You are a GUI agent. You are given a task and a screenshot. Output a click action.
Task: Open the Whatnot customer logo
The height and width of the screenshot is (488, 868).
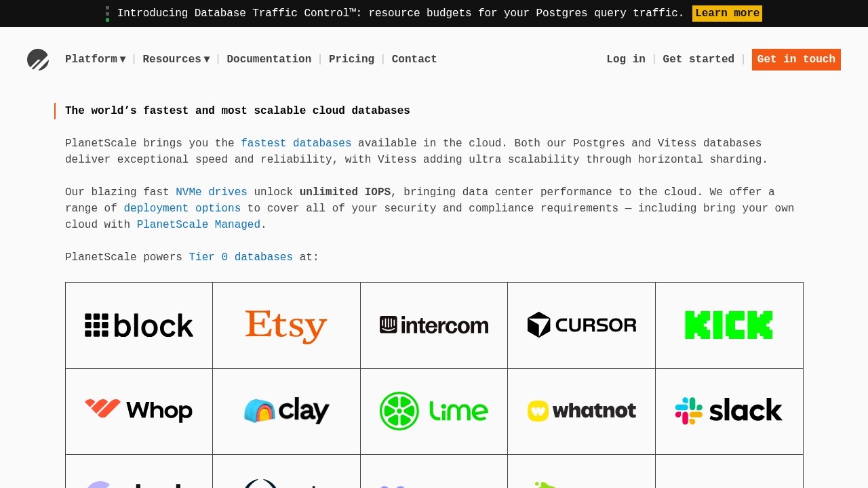tap(582, 411)
